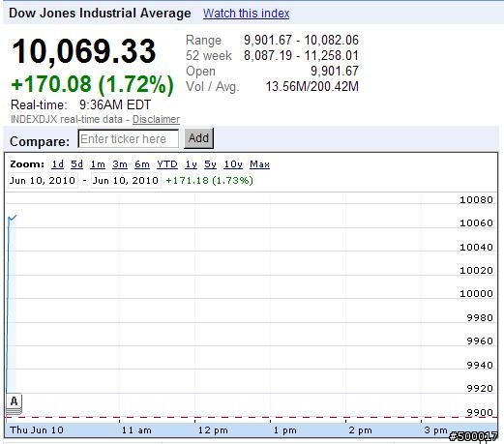Click the index value 10,069.33

click(x=84, y=51)
